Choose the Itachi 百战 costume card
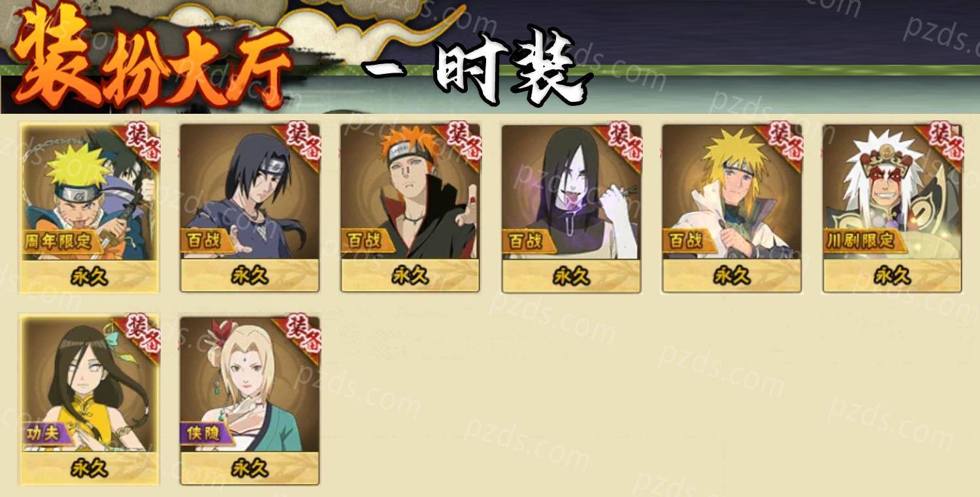Viewport: 980px width, 497px height. coord(250,208)
